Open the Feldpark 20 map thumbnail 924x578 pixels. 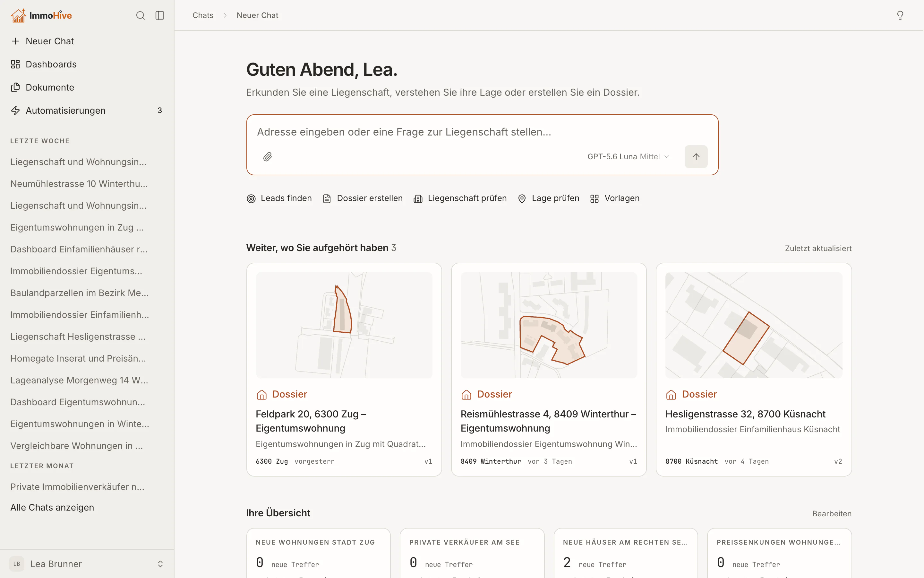(344, 325)
